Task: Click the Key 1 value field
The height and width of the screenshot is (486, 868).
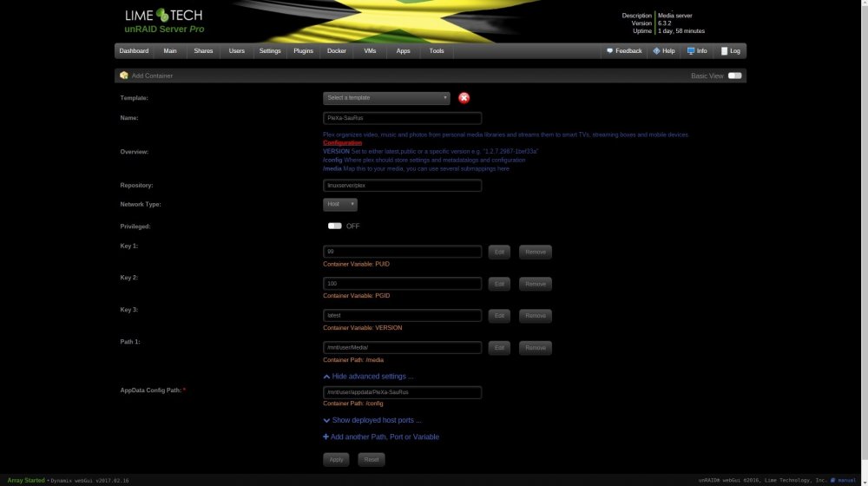Action: (403, 252)
